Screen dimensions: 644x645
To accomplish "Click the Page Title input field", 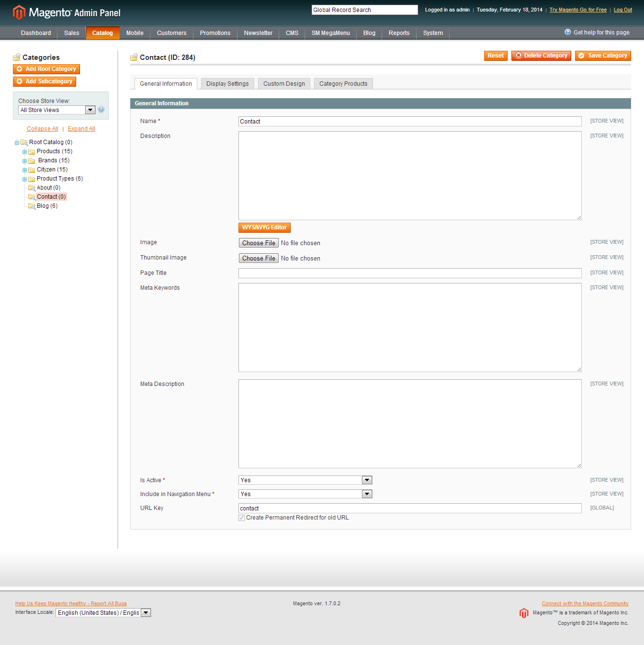I will point(410,273).
